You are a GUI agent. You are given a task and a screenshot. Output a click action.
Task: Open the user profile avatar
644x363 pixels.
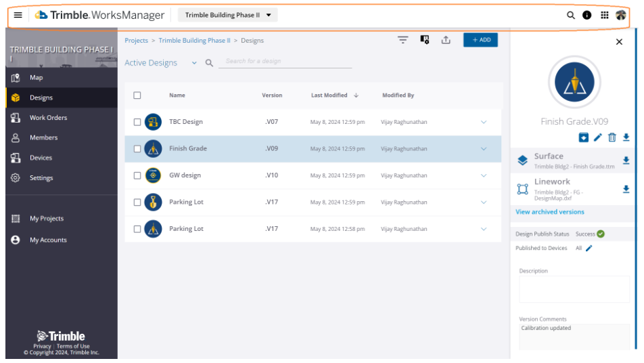(x=620, y=15)
